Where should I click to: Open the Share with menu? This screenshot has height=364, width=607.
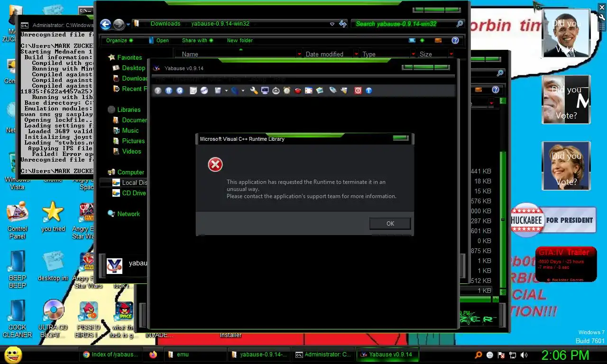tap(197, 40)
